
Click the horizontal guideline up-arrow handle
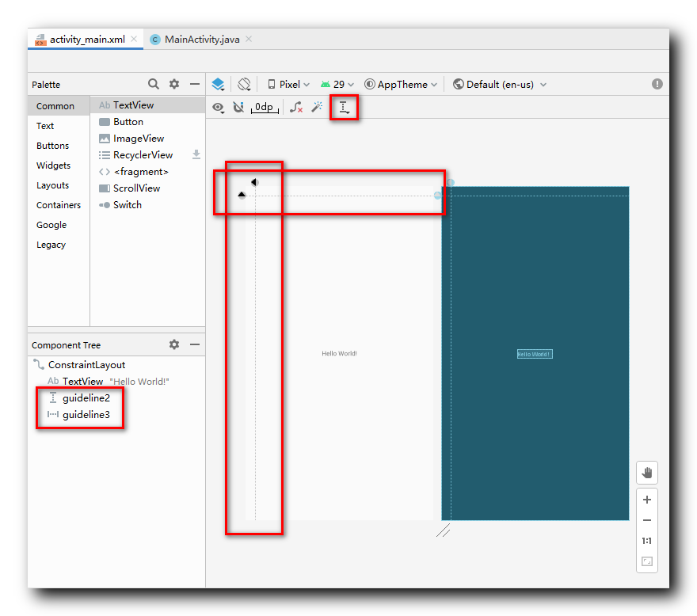[242, 195]
